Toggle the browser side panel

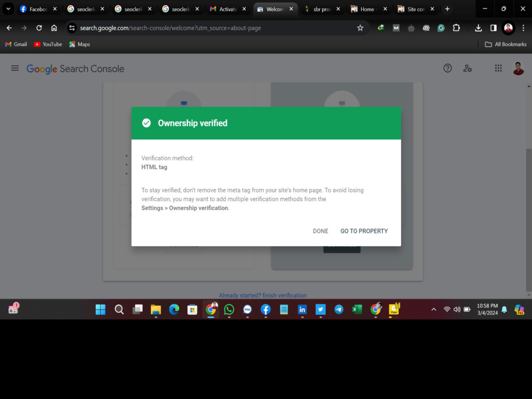pos(493,28)
